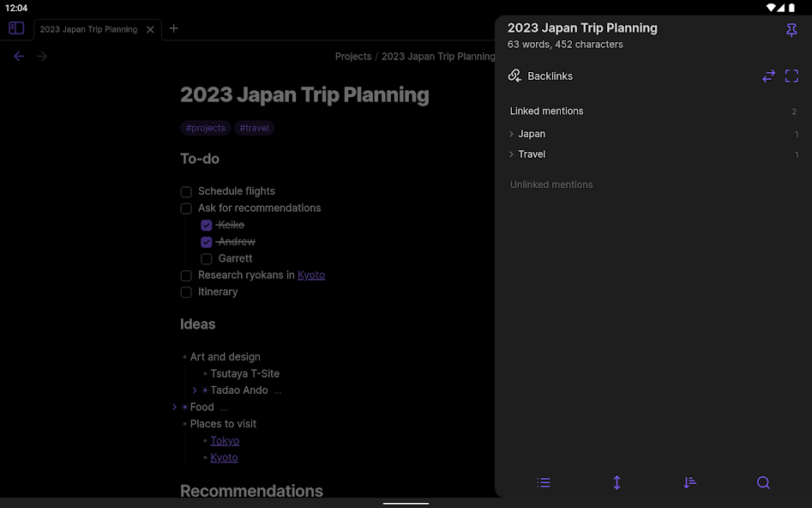Click the expand frame icon beside Backlinks
The image size is (812, 508).
pos(791,76)
